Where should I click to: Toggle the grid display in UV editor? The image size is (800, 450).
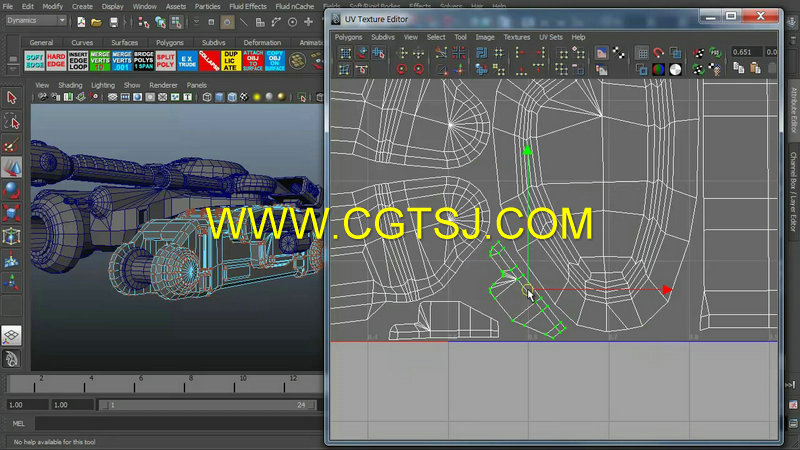click(x=642, y=53)
